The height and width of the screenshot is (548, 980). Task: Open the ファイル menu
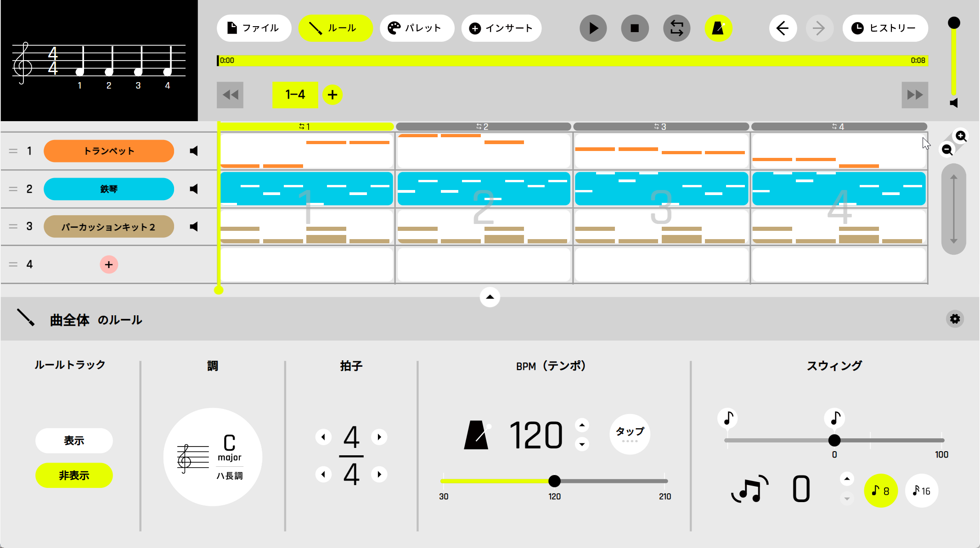point(254,28)
